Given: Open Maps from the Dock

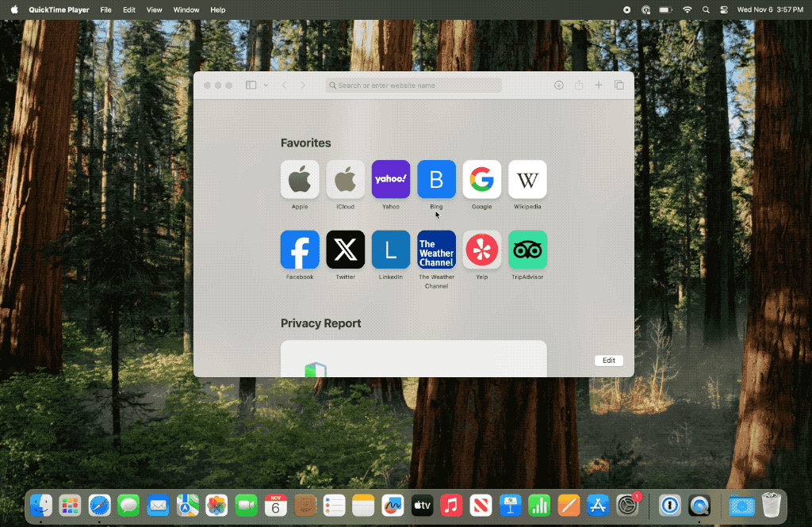Looking at the screenshot, I should (187, 506).
